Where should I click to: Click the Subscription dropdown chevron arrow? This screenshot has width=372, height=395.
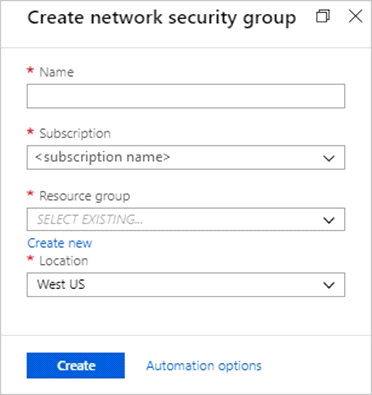click(x=329, y=158)
